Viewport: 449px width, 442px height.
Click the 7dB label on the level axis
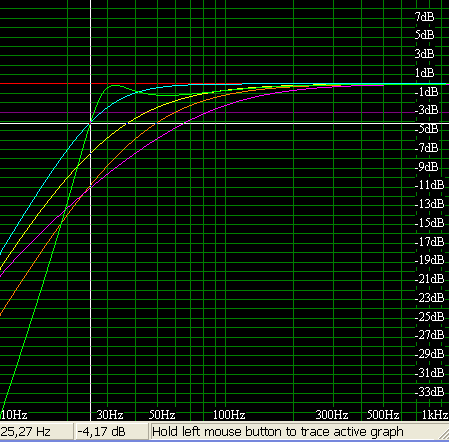pyautogui.click(x=424, y=16)
